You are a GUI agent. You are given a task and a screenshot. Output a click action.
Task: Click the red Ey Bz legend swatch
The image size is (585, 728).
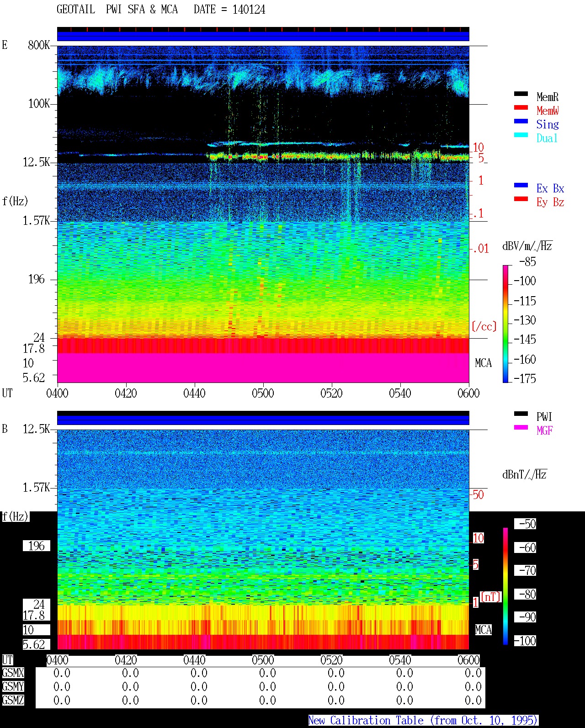tap(521, 199)
